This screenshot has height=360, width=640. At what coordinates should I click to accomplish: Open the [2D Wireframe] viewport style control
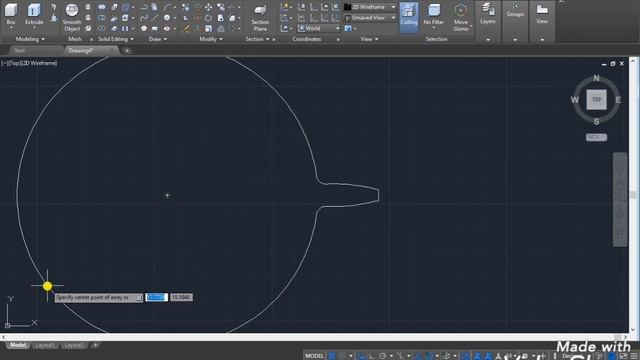click(x=39, y=63)
